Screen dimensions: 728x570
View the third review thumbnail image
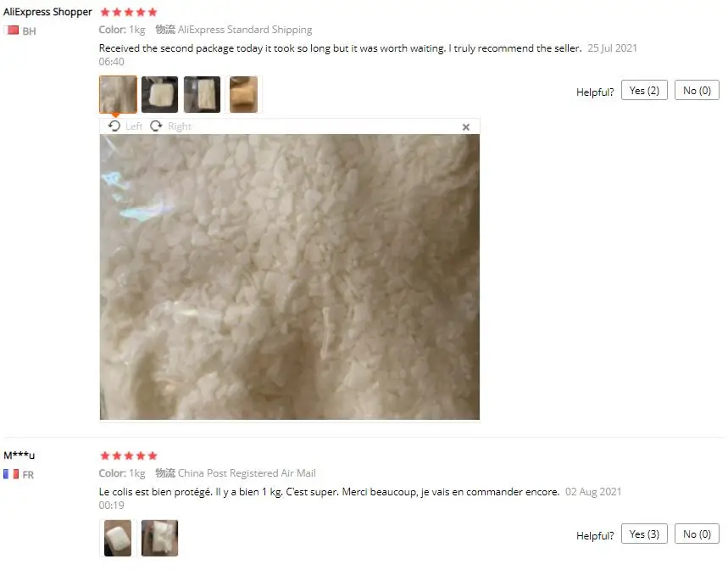click(x=202, y=94)
